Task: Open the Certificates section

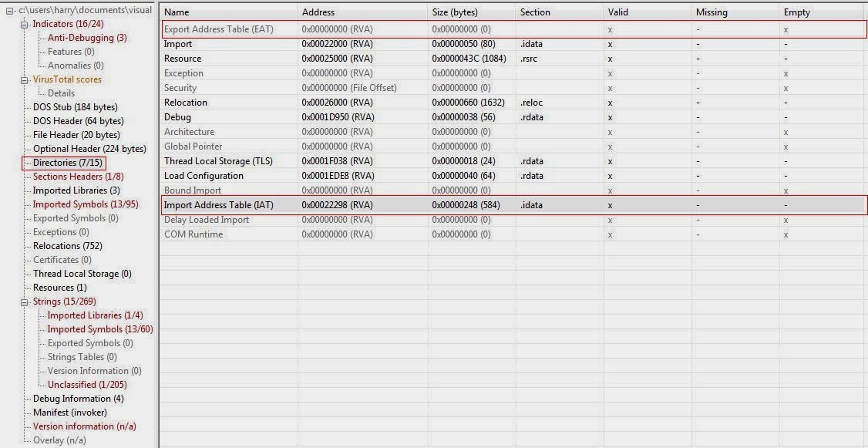Action: pos(62,260)
